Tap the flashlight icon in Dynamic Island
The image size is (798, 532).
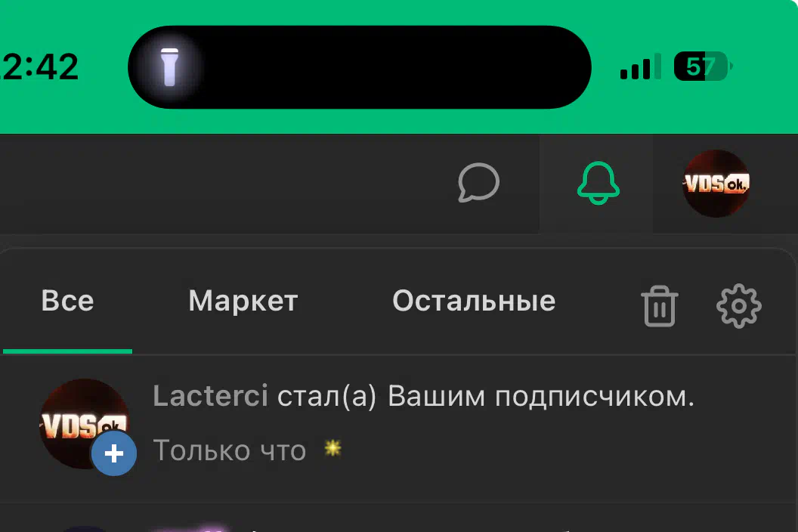coord(169,67)
